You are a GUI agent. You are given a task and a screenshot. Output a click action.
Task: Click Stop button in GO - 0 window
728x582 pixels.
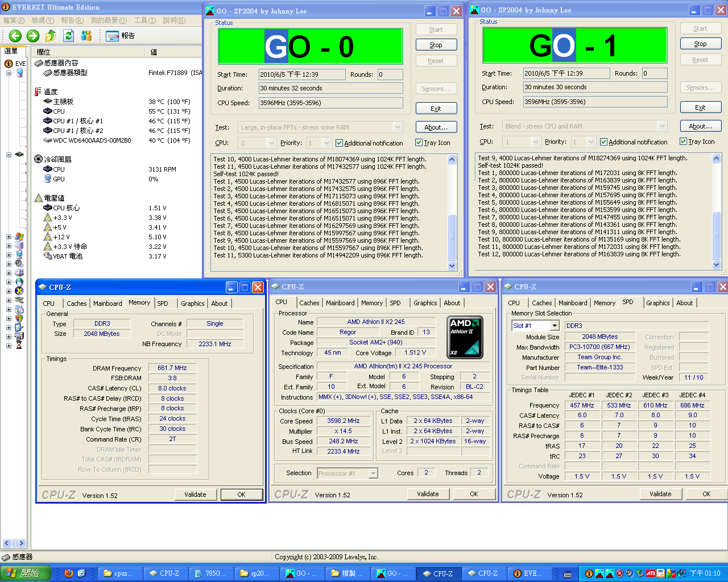pos(436,45)
